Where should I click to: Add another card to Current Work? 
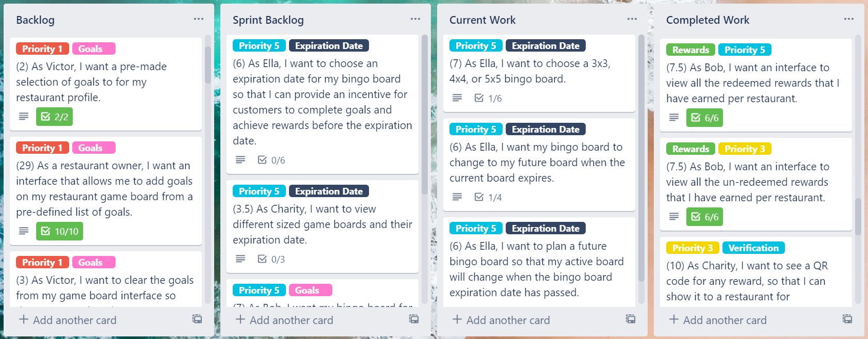(x=502, y=320)
